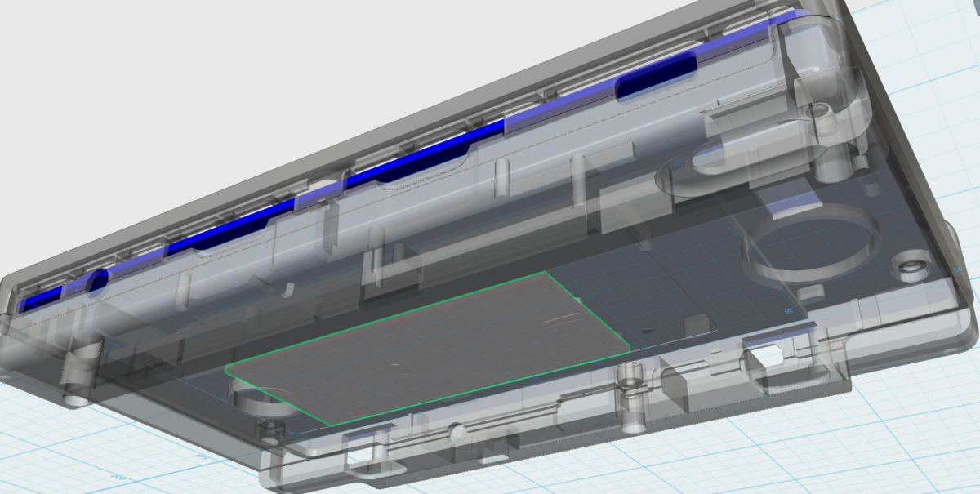Image resolution: width=980 pixels, height=494 pixels.
Task: Select the 50 dimension label near the ring
Action: [x=789, y=311]
